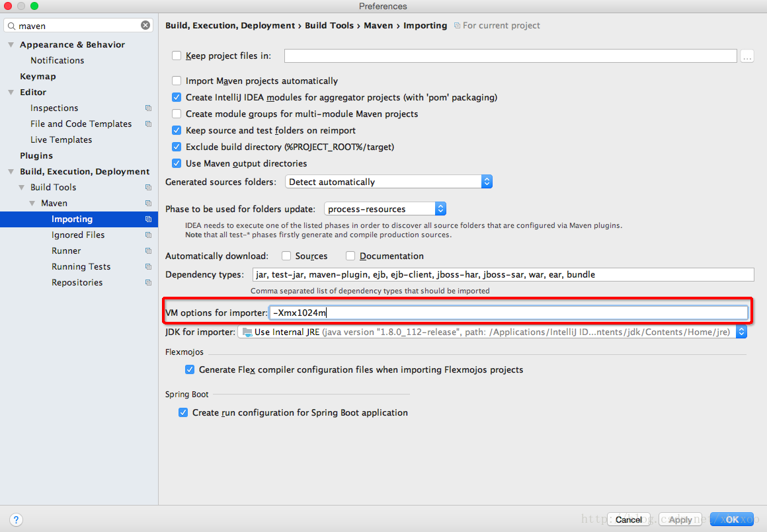Browse for a project files directory
The image size is (767, 532).
pyautogui.click(x=747, y=56)
